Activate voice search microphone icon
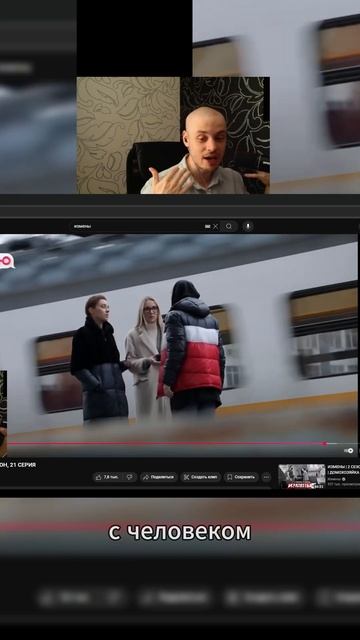 248,226
